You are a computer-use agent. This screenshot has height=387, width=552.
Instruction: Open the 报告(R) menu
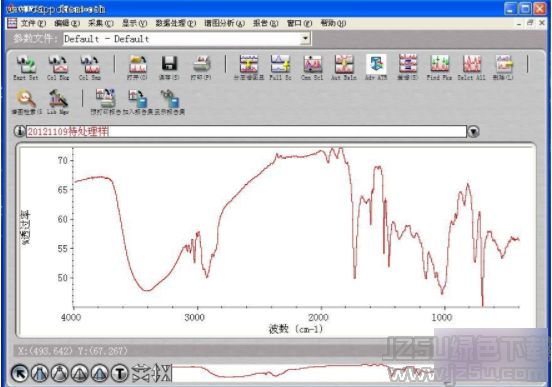(265, 23)
